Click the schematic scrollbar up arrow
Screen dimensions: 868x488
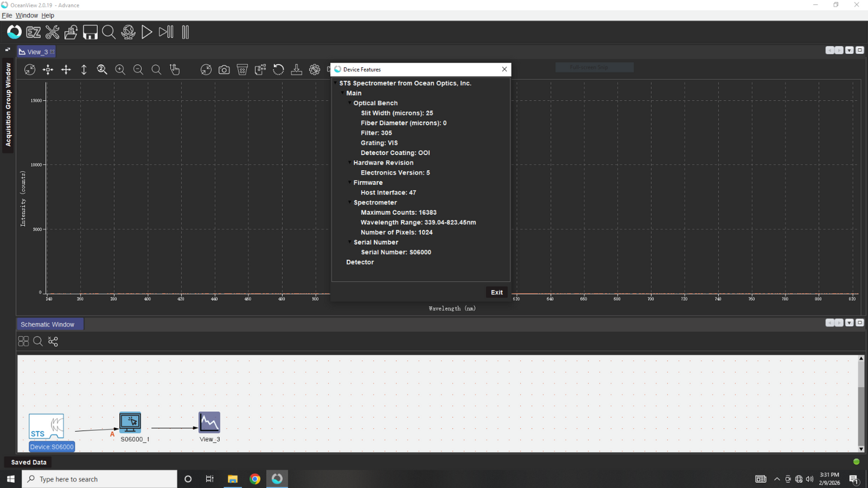(861, 358)
